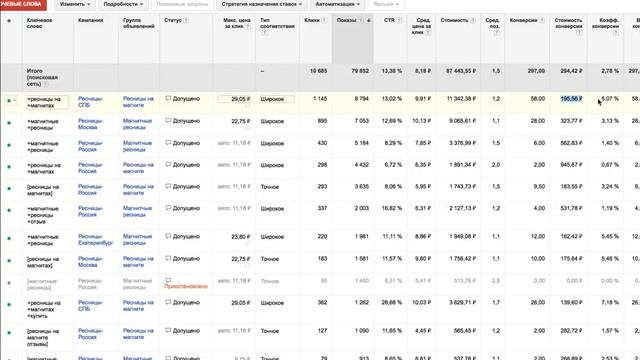Select the КЛЮЧЕВЫЕ СЛОВА tab
The image size is (640, 360).
pos(23,4)
